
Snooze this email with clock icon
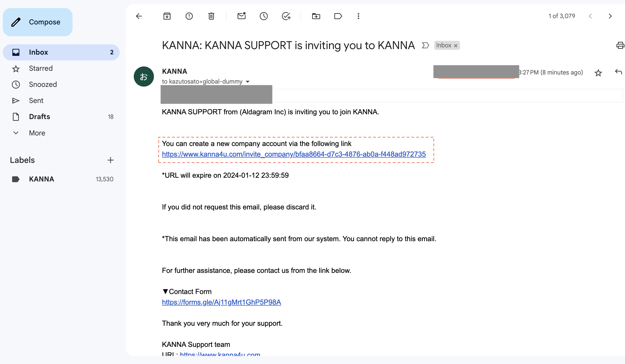pos(264,16)
